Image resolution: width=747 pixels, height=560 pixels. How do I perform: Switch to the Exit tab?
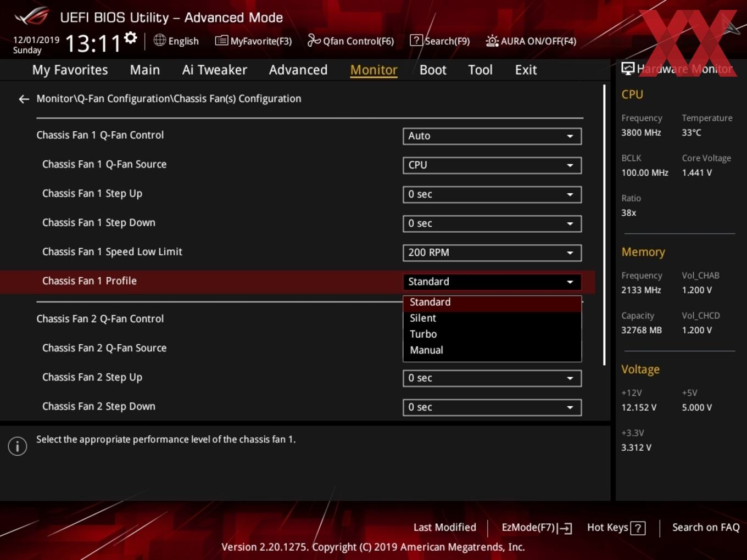[x=526, y=70]
